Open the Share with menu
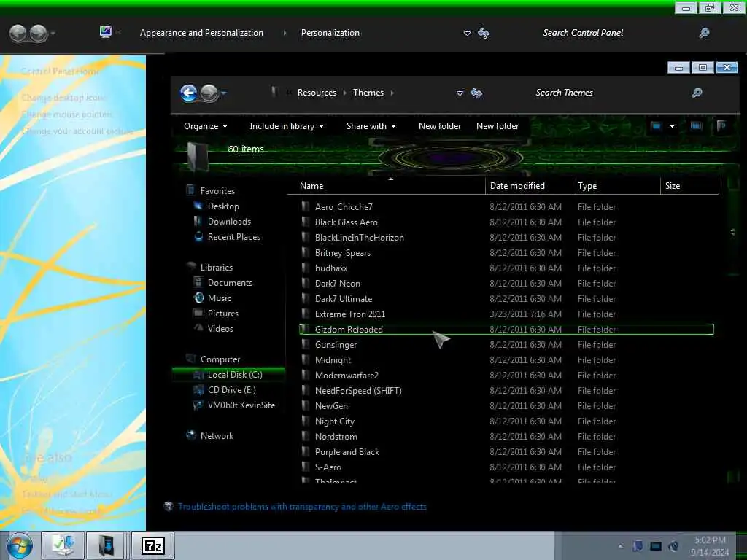 [371, 126]
